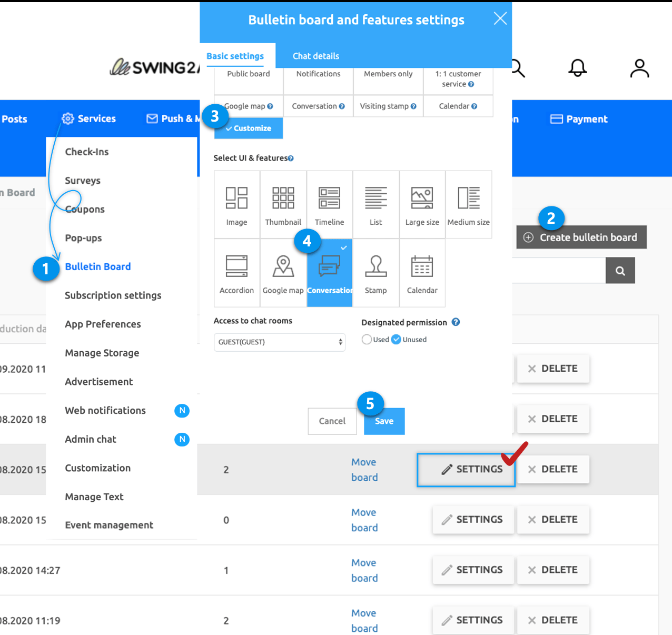The image size is (672, 635).
Task: Choose the Calendar feature icon
Action: (422, 273)
